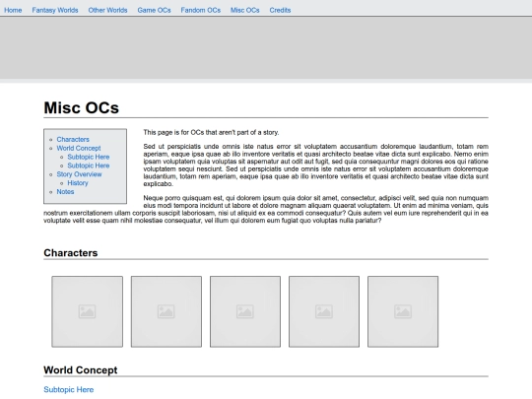Open the fourth character image placeholder

click(x=324, y=311)
